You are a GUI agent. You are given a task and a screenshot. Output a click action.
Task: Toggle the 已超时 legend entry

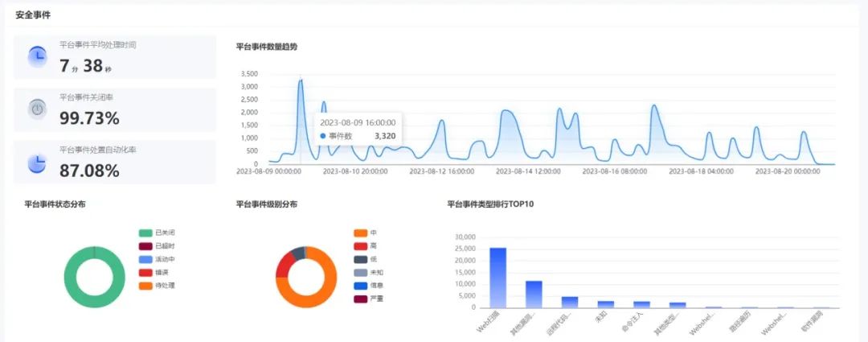145,246
